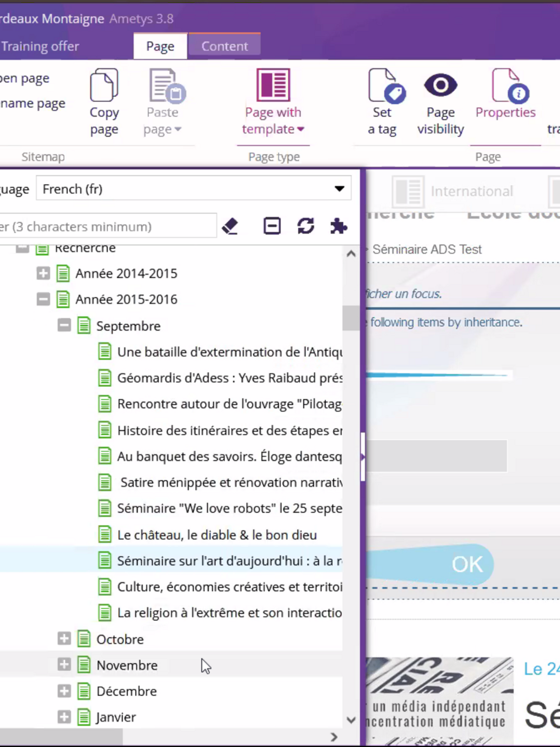
Task: Click the eraser clear-filter icon
Action: tap(230, 226)
